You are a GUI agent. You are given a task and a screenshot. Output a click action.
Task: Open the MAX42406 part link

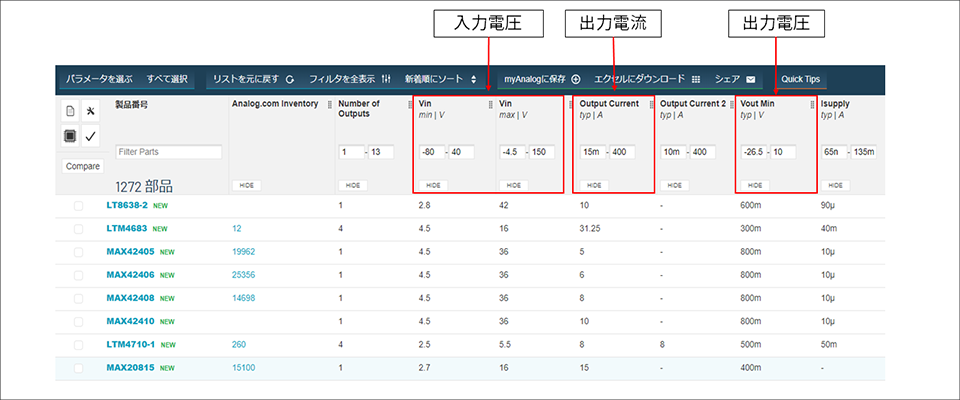tap(130, 275)
